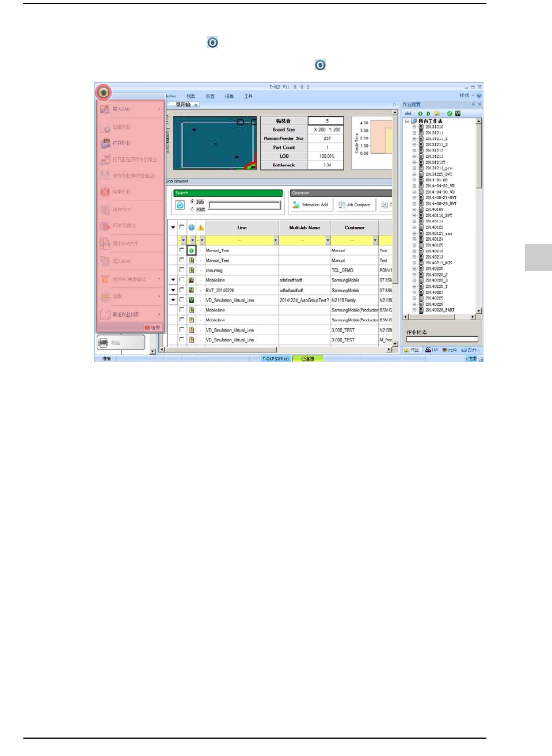The height and width of the screenshot is (756, 552).
Task: Click the 报告 print button
Action: tap(121, 343)
